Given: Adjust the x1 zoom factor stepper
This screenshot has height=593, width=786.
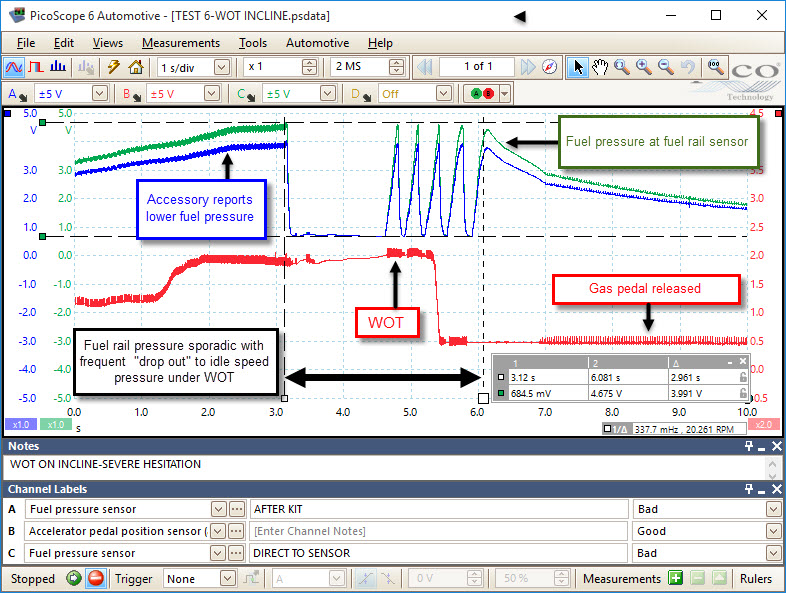Looking at the screenshot, I should coord(310,67).
